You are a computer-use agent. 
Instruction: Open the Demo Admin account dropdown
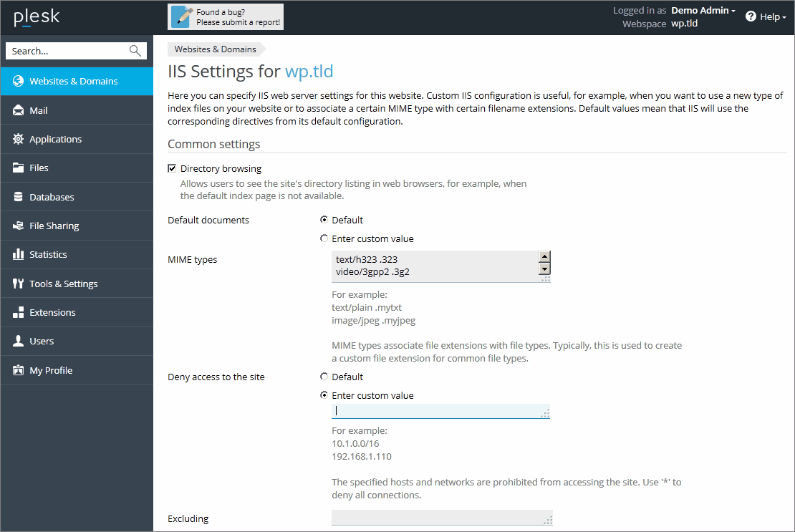tap(703, 11)
